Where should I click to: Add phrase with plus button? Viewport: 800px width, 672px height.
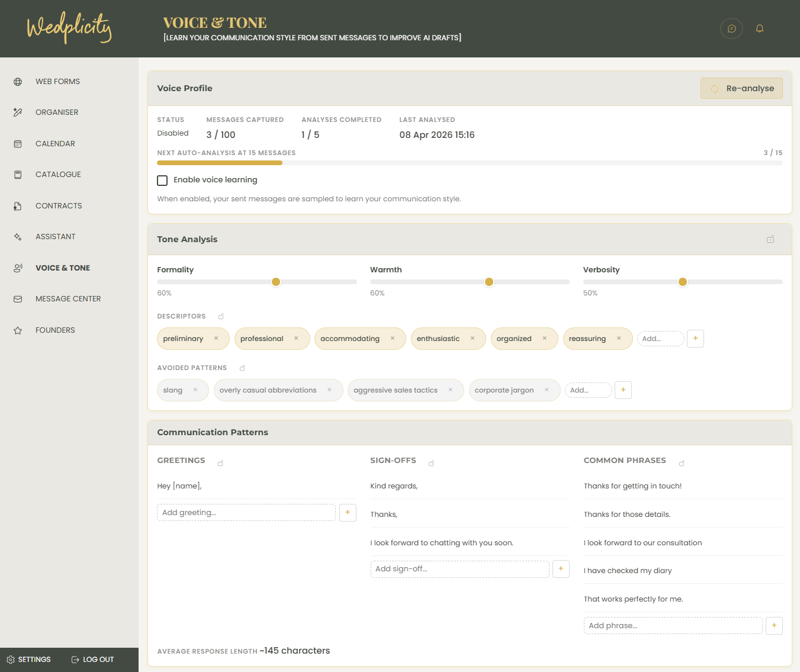tap(774, 626)
